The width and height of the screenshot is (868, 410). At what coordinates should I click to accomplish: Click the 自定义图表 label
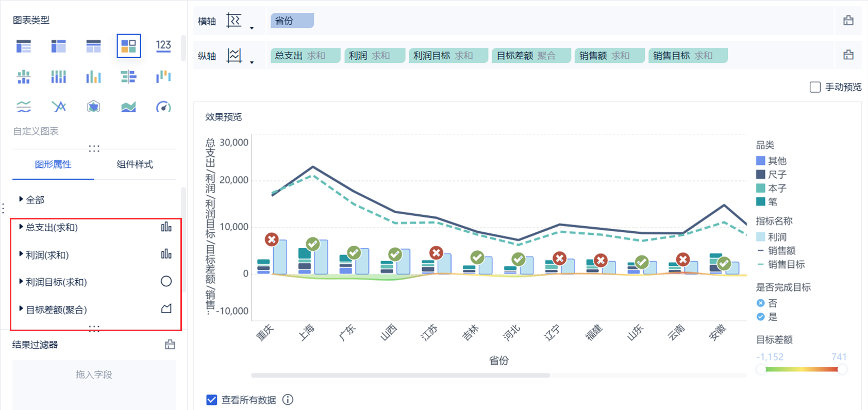click(x=36, y=131)
